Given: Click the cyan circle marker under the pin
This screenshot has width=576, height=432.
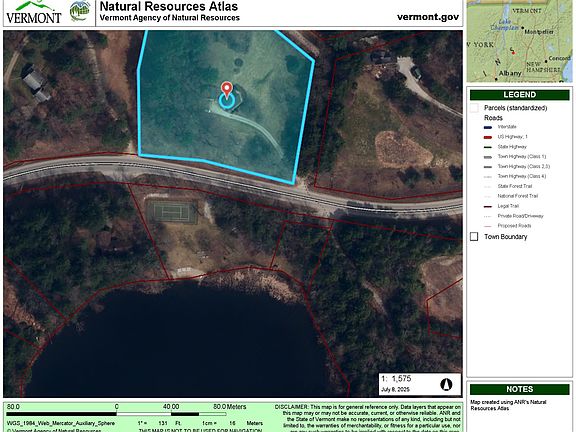Looking at the screenshot, I should 227,101.
